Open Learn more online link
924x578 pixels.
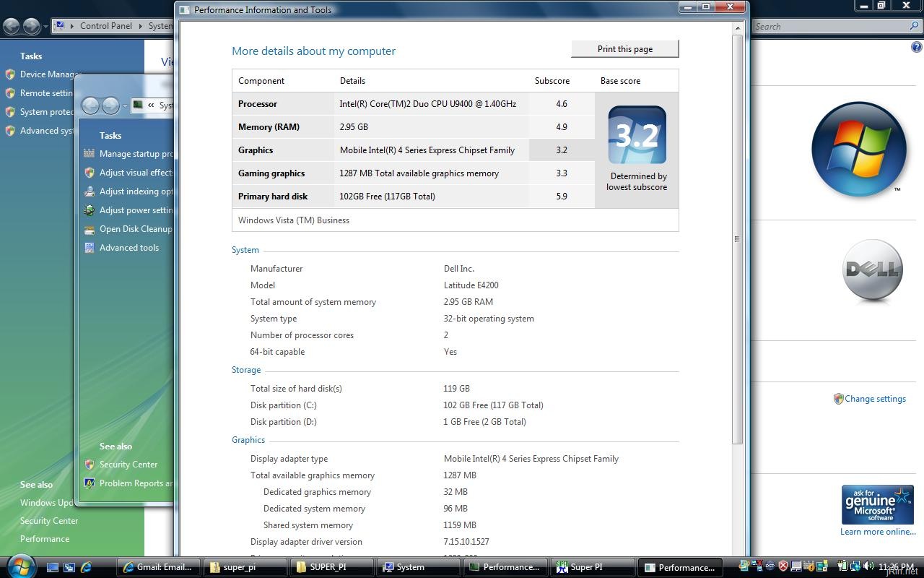tap(878, 532)
